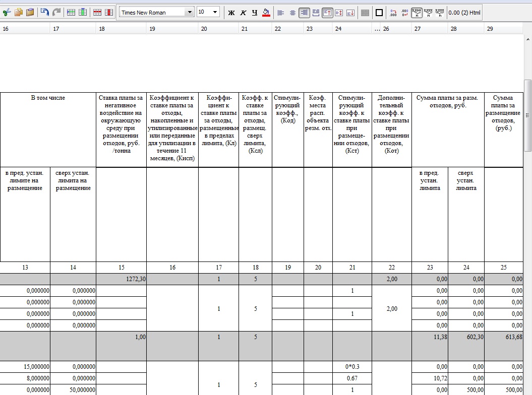Click the Copy icon in toolbar
The image size is (532, 395).
tap(19, 12)
